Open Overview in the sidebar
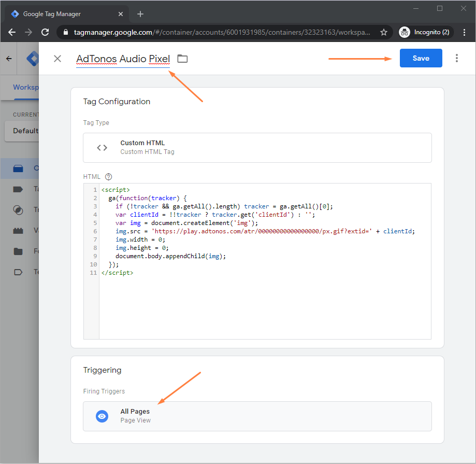This screenshot has width=476, height=464. click(x=20, y=168)
